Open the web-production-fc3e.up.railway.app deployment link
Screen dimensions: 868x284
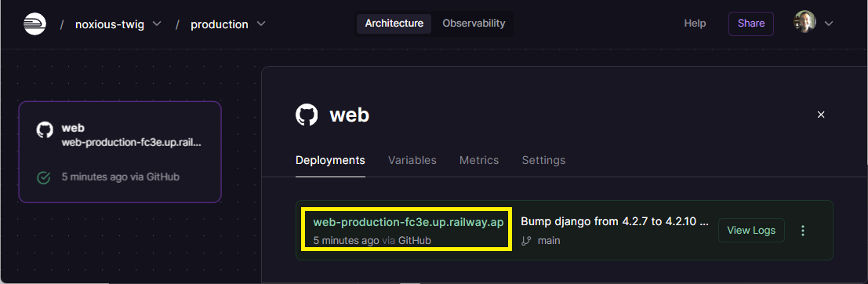coord(408,223)
